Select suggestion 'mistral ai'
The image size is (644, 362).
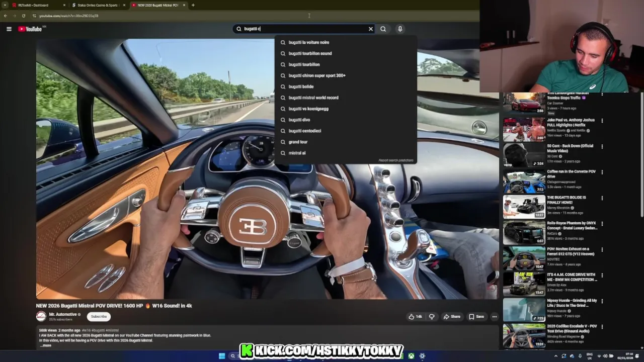[x=346, y=153]
